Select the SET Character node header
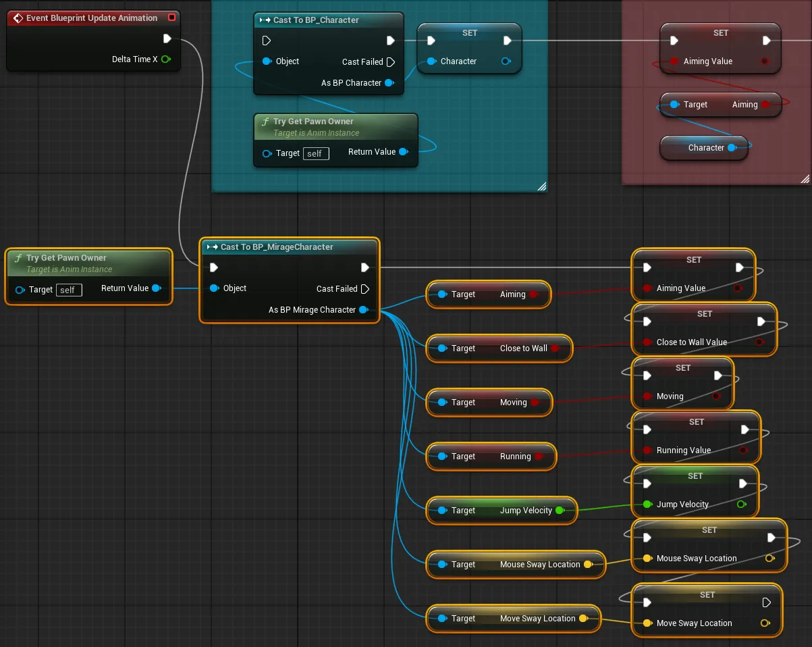812x647 pixels. [470, 32]
